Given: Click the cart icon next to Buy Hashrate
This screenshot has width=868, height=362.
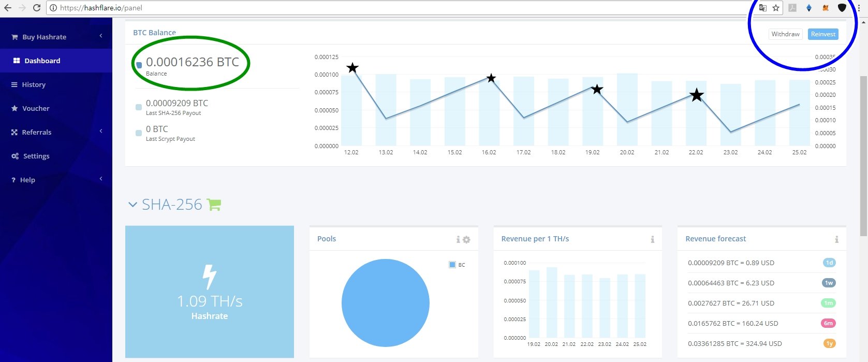Looking at the screenshot, I should 14,37.
